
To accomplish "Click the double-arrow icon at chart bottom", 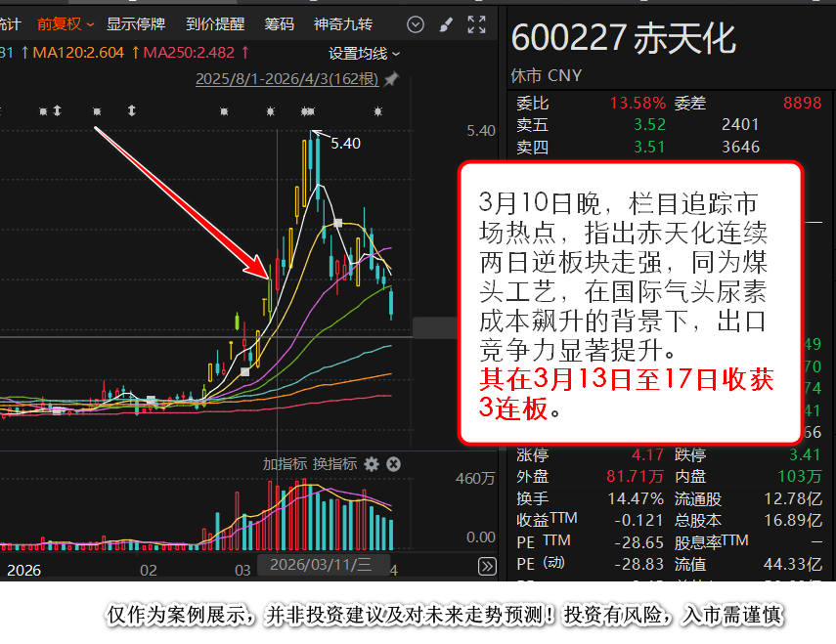I will pos(486,566).
